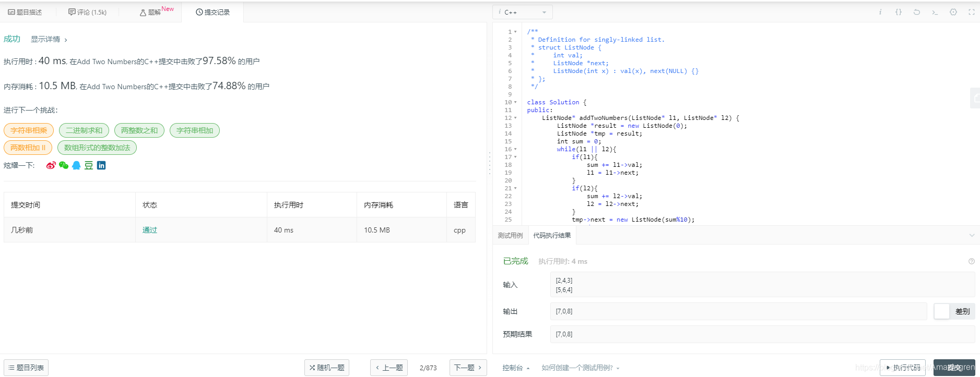980x377 pixels.
Task: Click the 预期结果 expected result field
Action: click(763, 334)
